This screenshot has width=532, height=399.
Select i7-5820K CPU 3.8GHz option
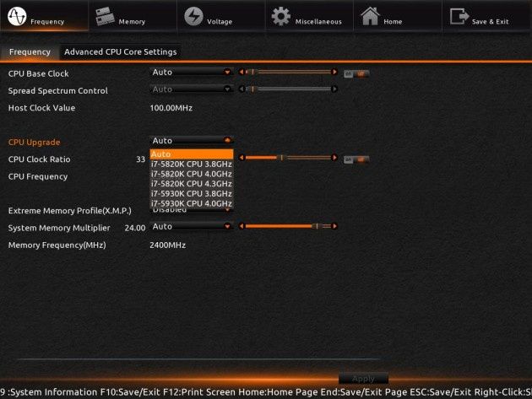coord(192,164)
